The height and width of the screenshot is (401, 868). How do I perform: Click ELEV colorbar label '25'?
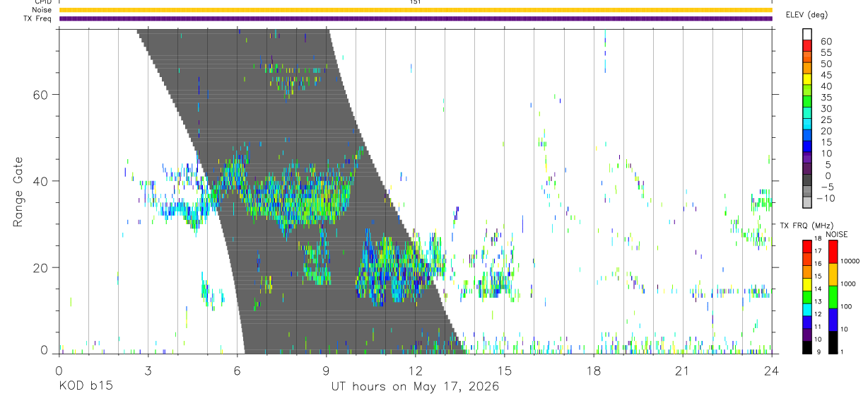(826, 120)
